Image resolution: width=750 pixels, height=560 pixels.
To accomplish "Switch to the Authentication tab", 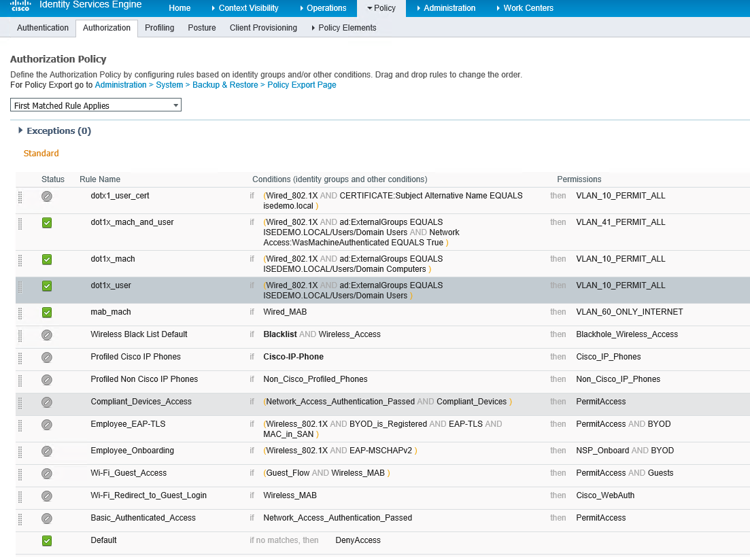I will point(43,28).
